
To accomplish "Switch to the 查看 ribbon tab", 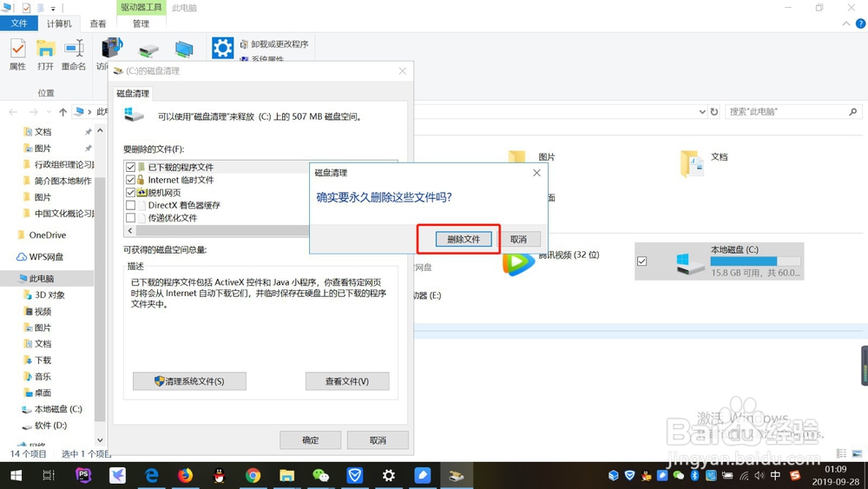I will pos(98,23).
